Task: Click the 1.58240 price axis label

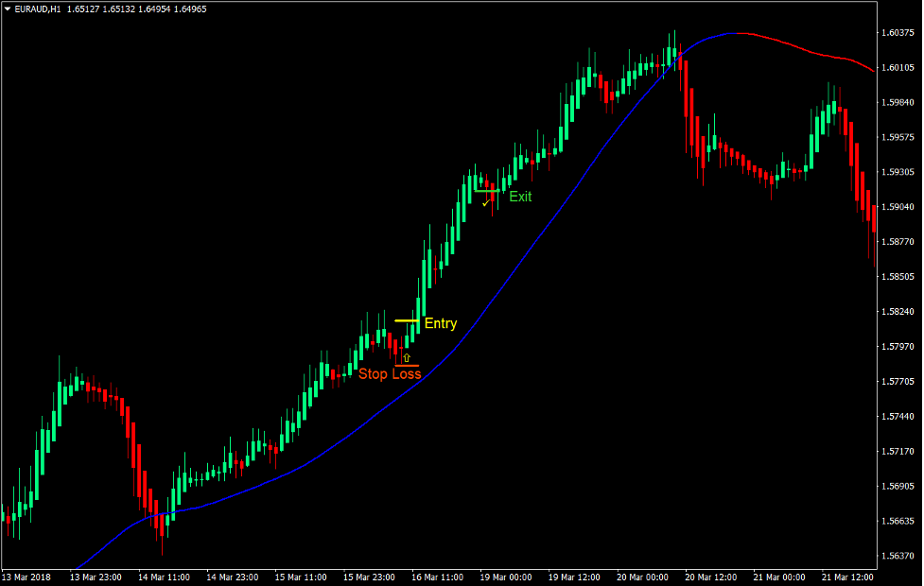Action: point(897,312)
